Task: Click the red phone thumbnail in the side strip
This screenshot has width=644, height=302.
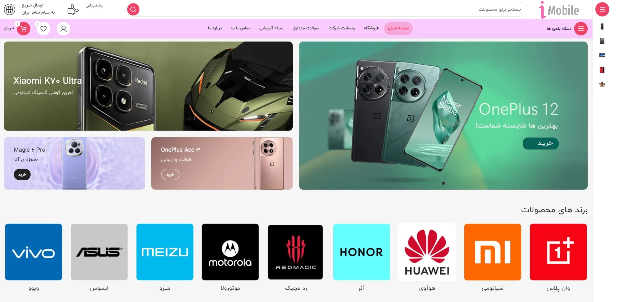Action: [602, 70]
